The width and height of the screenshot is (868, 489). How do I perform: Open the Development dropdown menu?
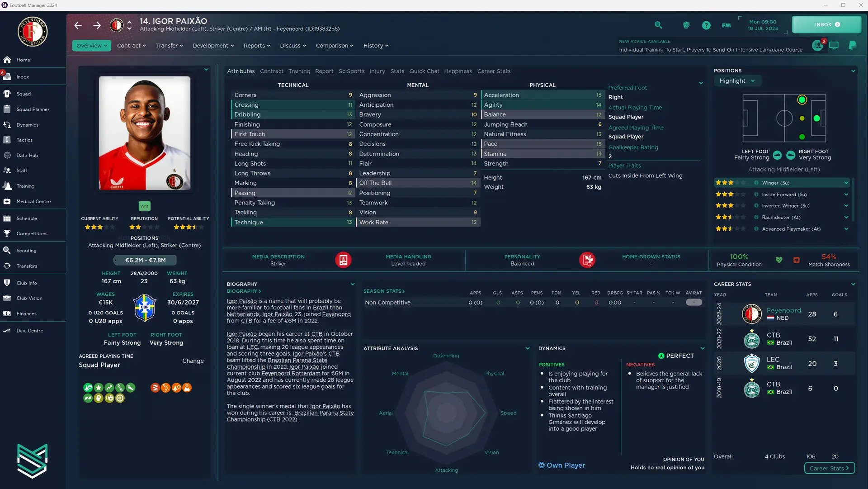pos(213,46)
